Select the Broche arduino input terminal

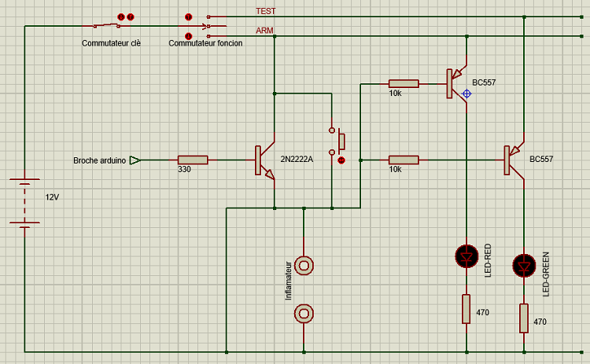click(x=135, y=160)
